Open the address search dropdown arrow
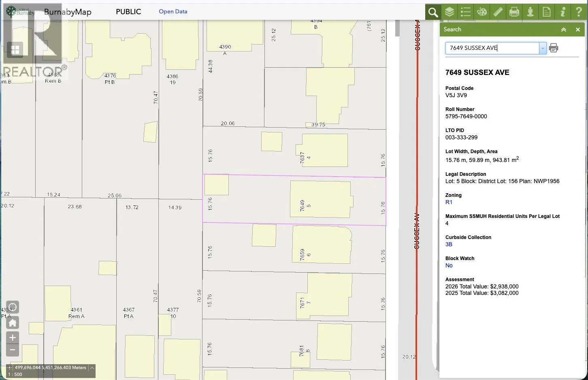 click(x=543, y=48)
